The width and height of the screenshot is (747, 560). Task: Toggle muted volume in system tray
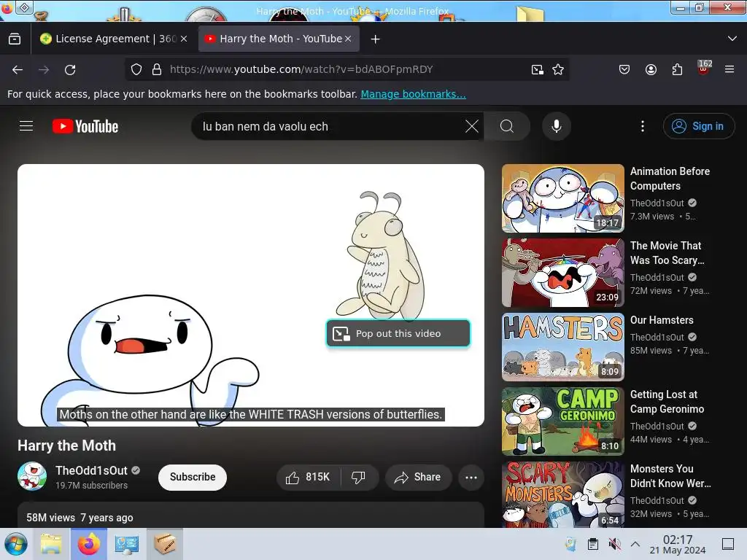[x=615, y=544]
